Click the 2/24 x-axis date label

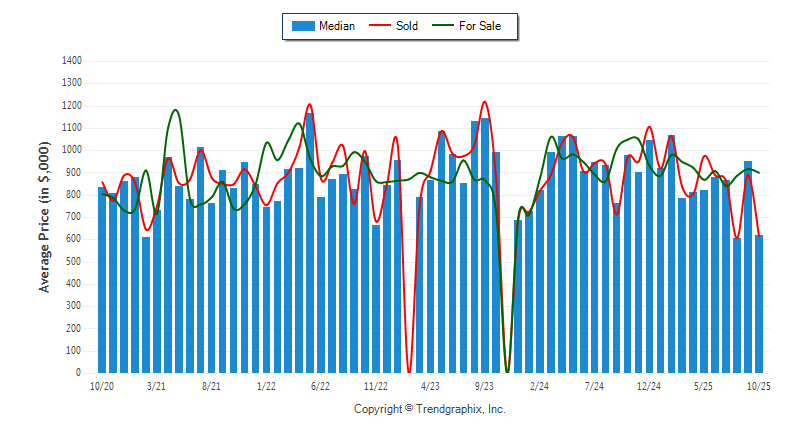pos(540,385)
